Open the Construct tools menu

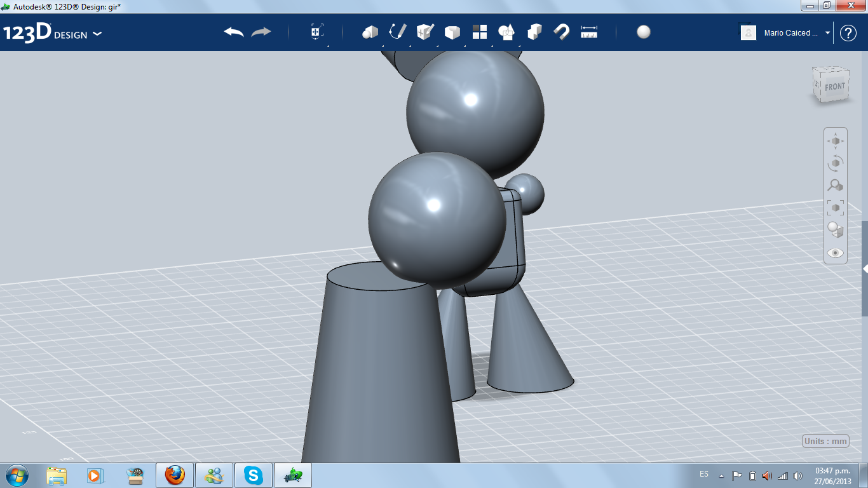click(425, 32)
